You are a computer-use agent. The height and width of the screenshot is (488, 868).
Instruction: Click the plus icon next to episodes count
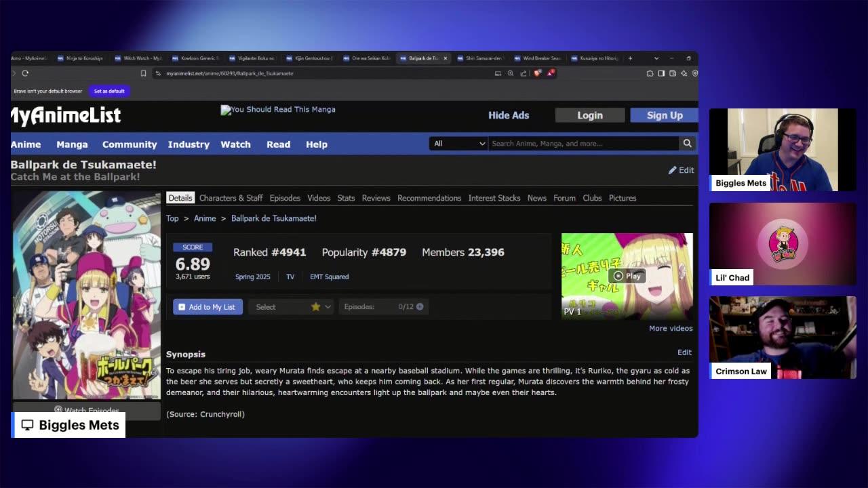click(420, 307)
